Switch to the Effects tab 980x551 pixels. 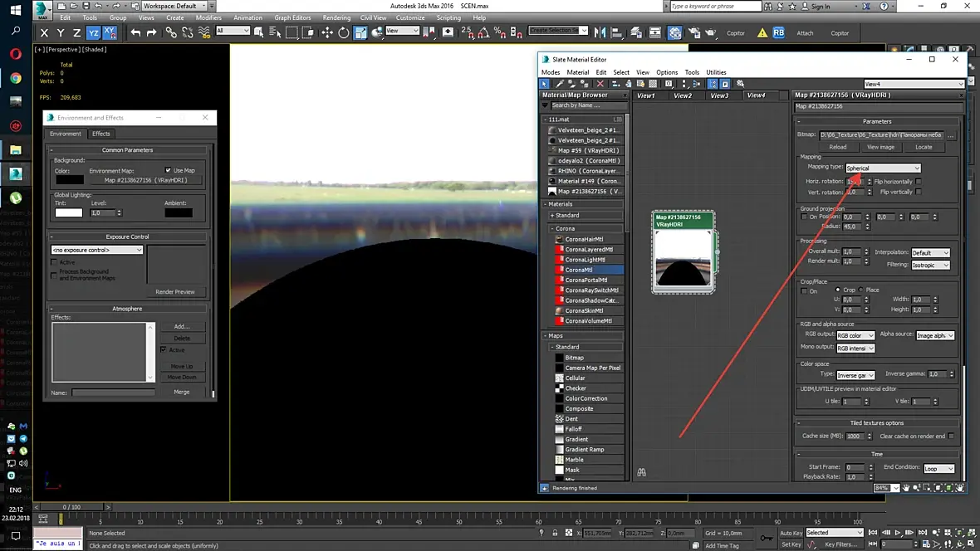(100, 134)
